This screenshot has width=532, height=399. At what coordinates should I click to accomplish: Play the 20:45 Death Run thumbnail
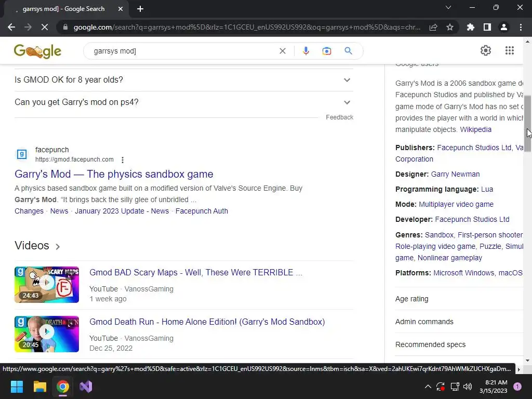click(x=46, y=334)
